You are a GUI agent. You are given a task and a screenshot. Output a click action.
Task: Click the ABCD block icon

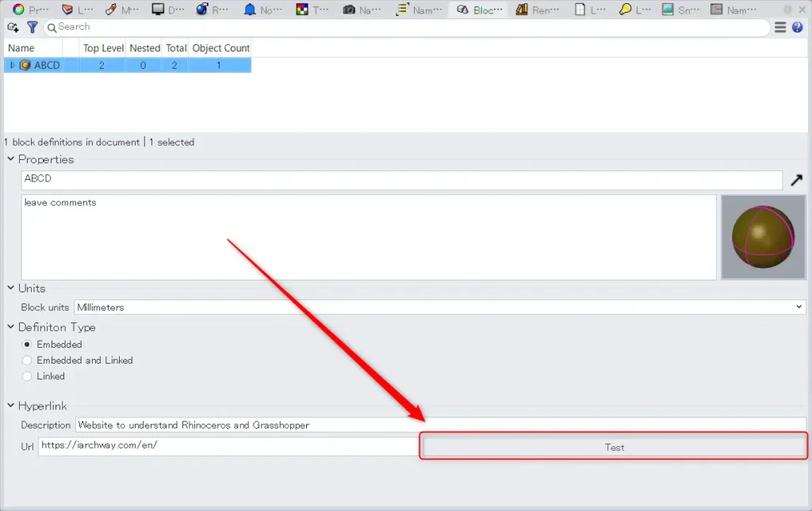tap(25, 65)
